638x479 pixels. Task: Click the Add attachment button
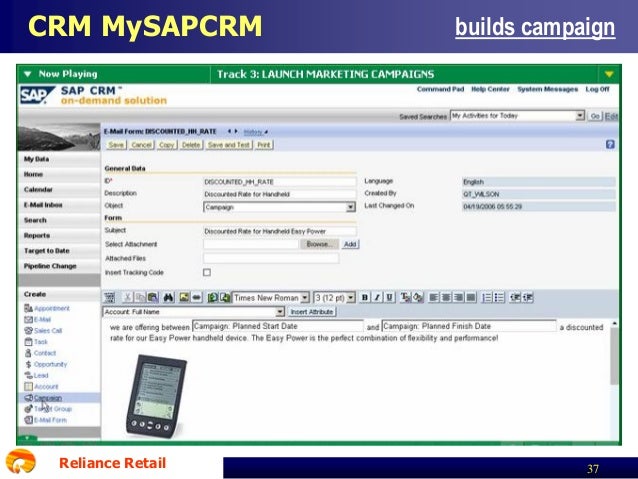click(x=350, y=244)
